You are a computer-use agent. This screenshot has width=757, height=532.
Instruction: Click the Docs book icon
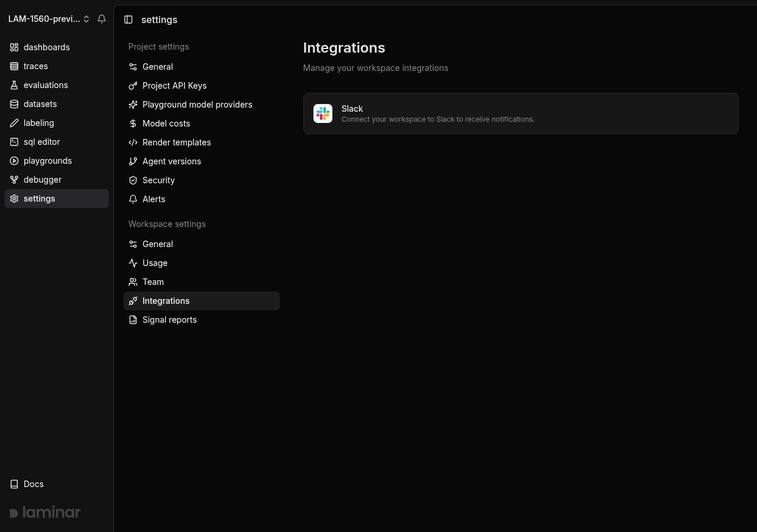pos(14,484)
